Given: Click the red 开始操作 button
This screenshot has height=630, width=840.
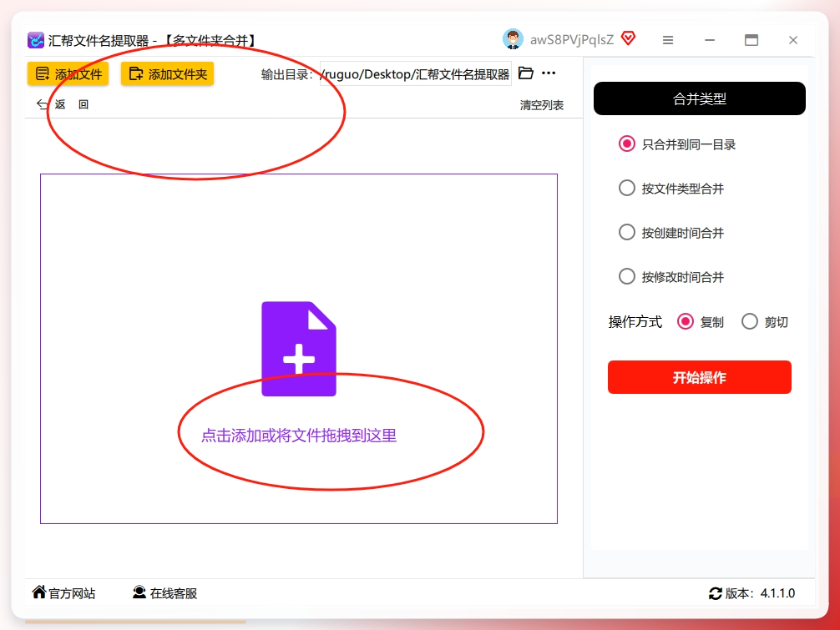Looking at the screenshot, I should click(x=699, y=377).
